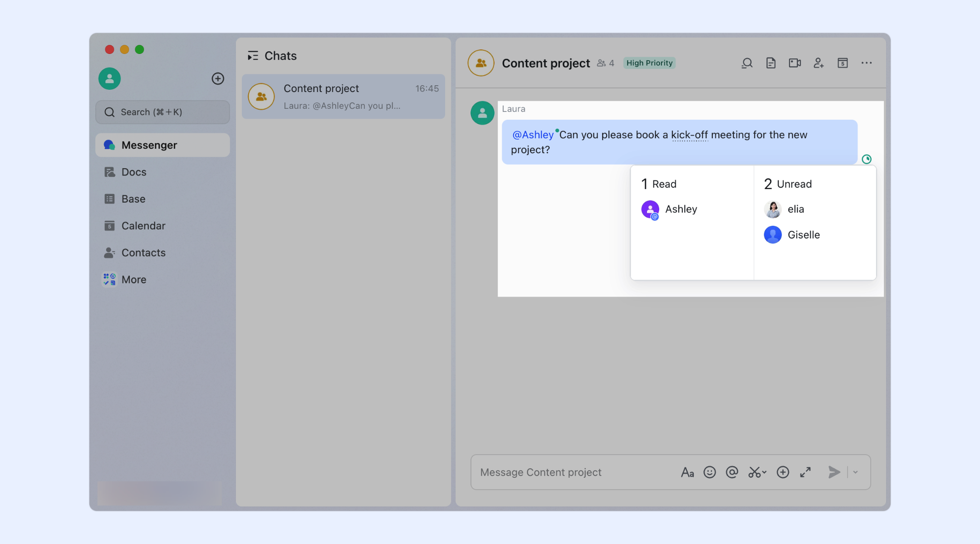Expand the message editor

coord(805,472)
